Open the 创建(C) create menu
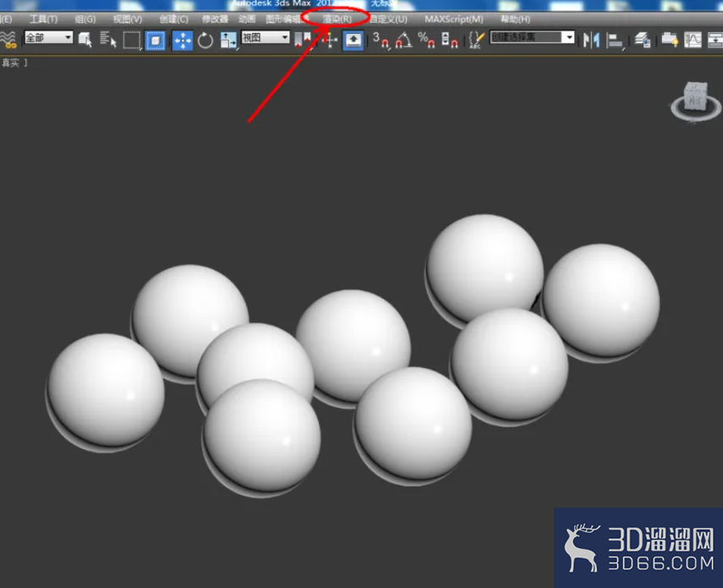 point(174,19)
